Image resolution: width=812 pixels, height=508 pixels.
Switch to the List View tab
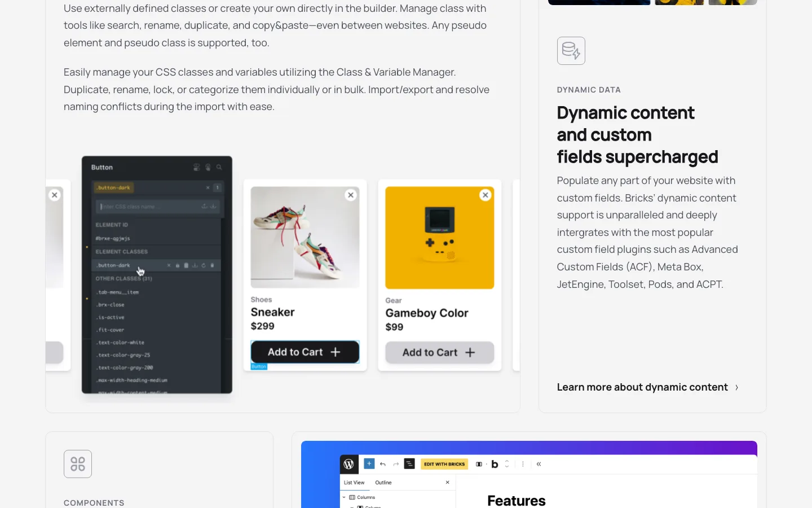point(354,483)
